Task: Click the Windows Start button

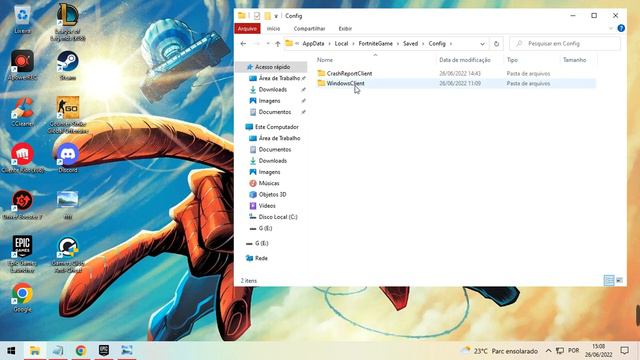Action: tap(11, 351)
